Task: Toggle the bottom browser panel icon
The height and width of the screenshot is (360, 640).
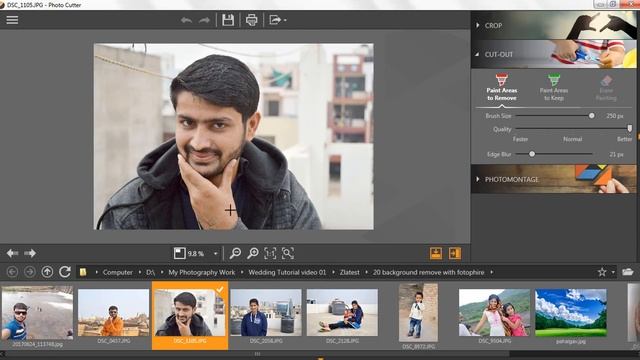Action: click(x=436, y=253)
